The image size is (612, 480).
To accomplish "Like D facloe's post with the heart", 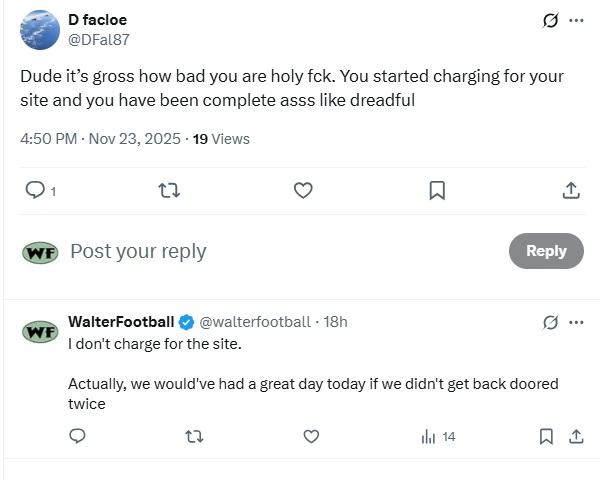I will [303, 190].
